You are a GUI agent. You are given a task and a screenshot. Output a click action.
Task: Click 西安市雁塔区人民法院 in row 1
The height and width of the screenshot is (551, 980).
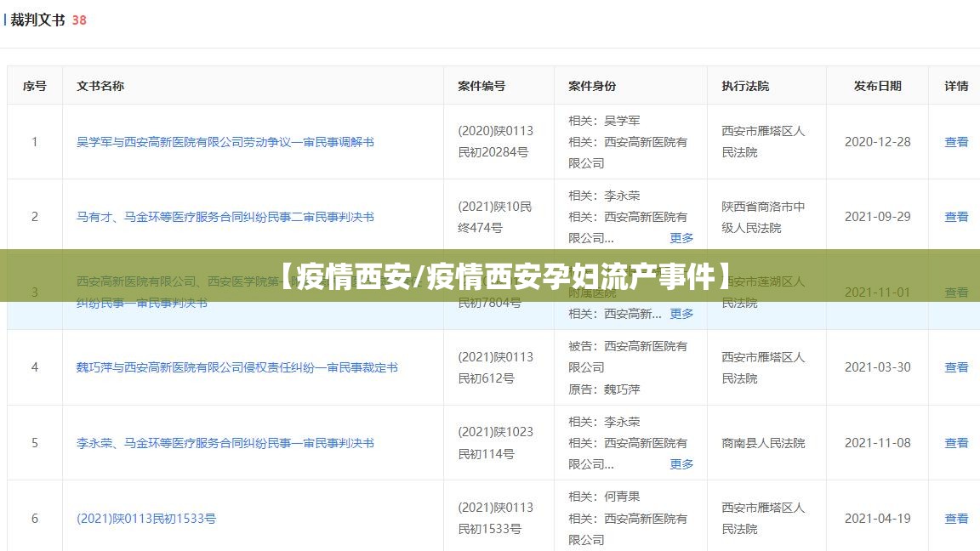click(763, 142)
